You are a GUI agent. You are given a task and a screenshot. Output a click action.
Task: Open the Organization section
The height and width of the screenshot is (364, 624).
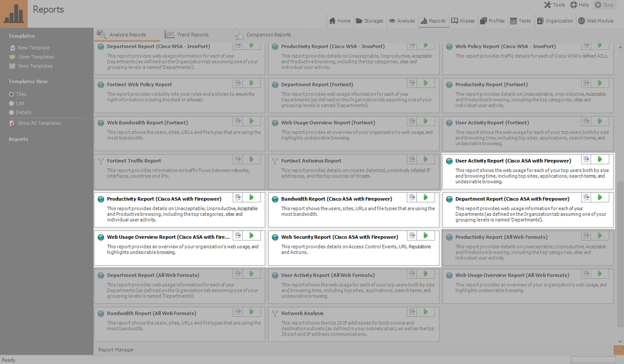click(555, 21)
